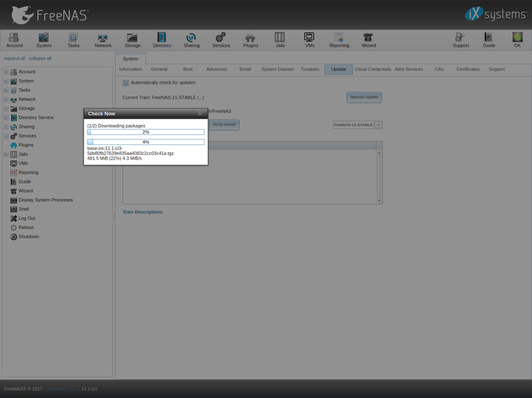Toggle Automatically check for updates checkbox
The height and width of the screenshot is (398, 532).
(126, 83)
